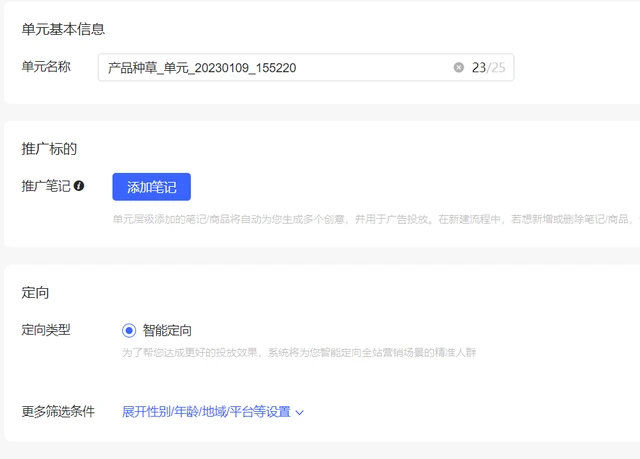Open the 展开性别/年龄/地域/平台等设置 link
This screenshot has width=640, height=459.
coord(205,411)
